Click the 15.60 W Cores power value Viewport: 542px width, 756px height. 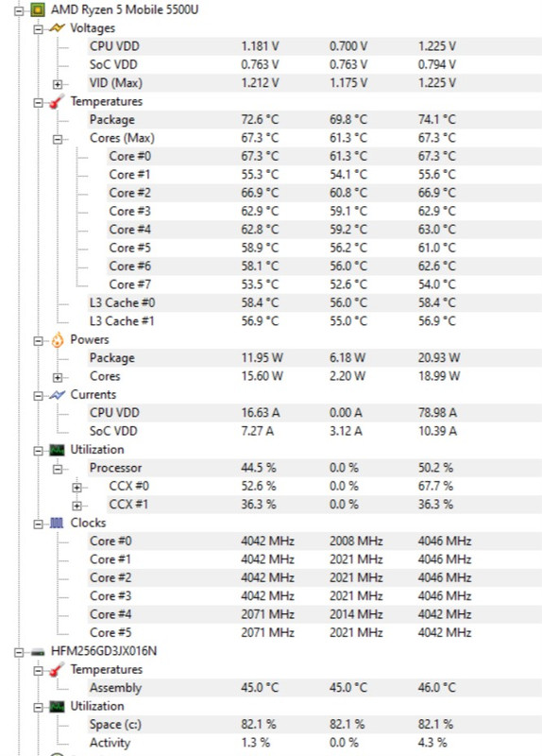point(262,376)
